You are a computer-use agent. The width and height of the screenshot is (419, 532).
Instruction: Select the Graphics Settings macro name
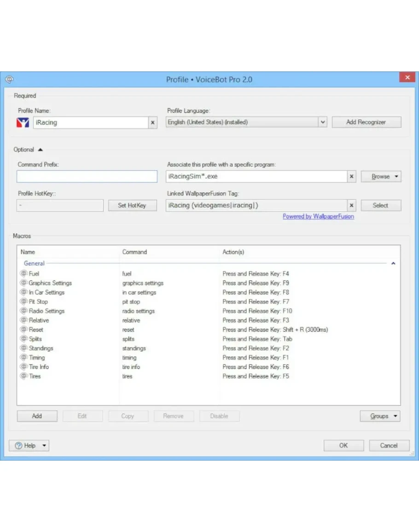click(50, 283)
